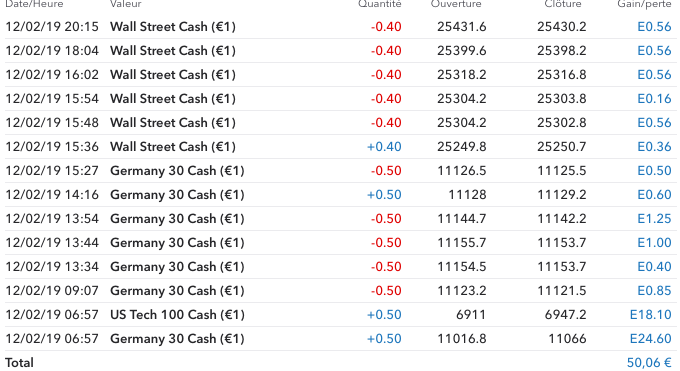Click the Date/Heure column header

click(x=34, y=4)
